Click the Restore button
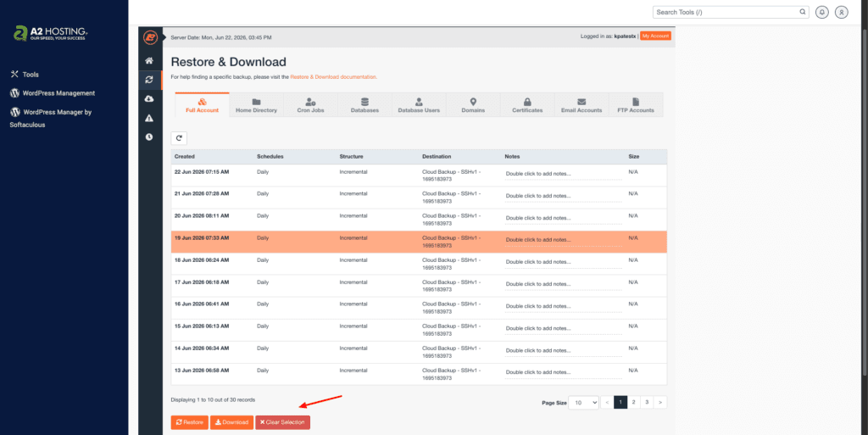 189,422
